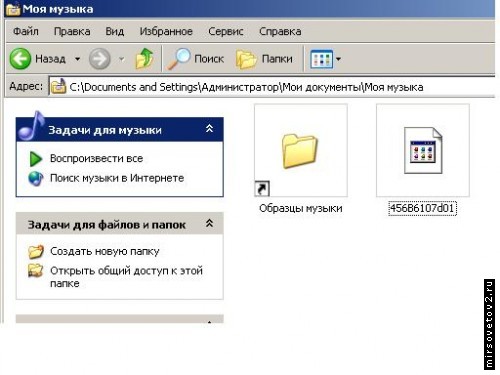This screenshot has height=375, width=500.
Task: Click the 456B6107d01 file name
Action: [x=422, y=209]
